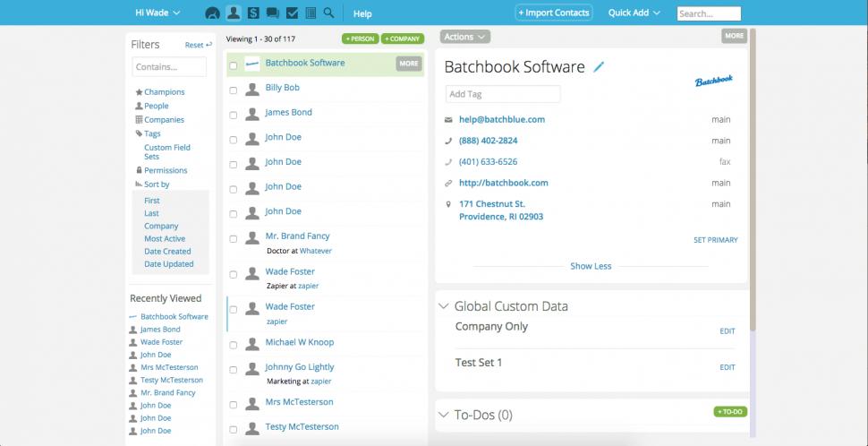This screenshot has height=446, width=868.
Task: Click the lock icon beside Permissions filter
Action: (139, 170)
